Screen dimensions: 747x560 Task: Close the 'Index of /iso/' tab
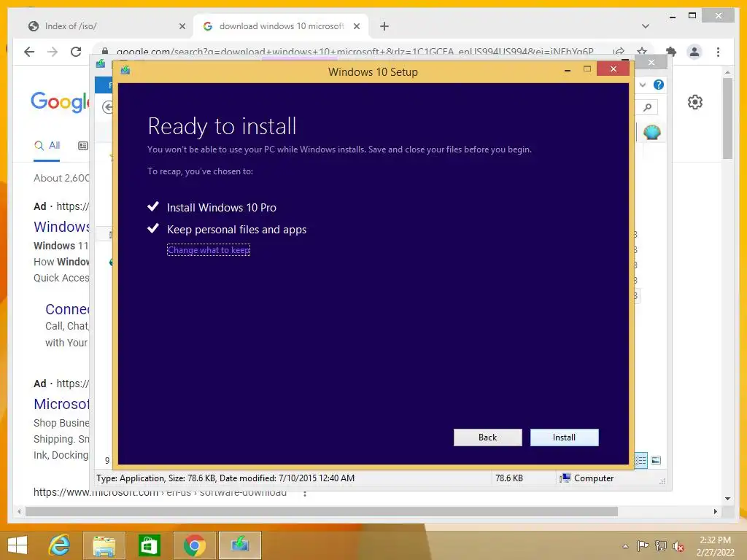pyautogui.click(x=182, y=26)
